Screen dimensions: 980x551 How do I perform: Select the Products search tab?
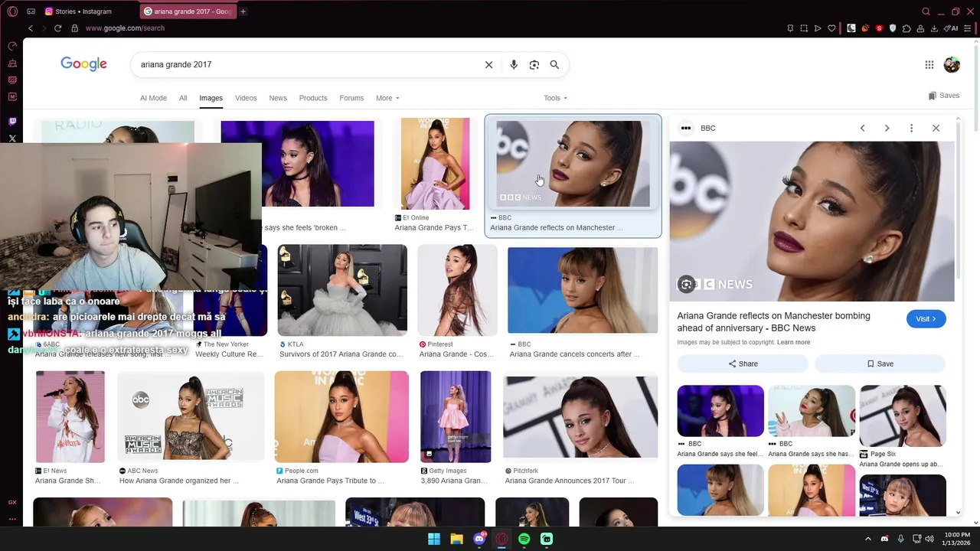tap(313, 98)
